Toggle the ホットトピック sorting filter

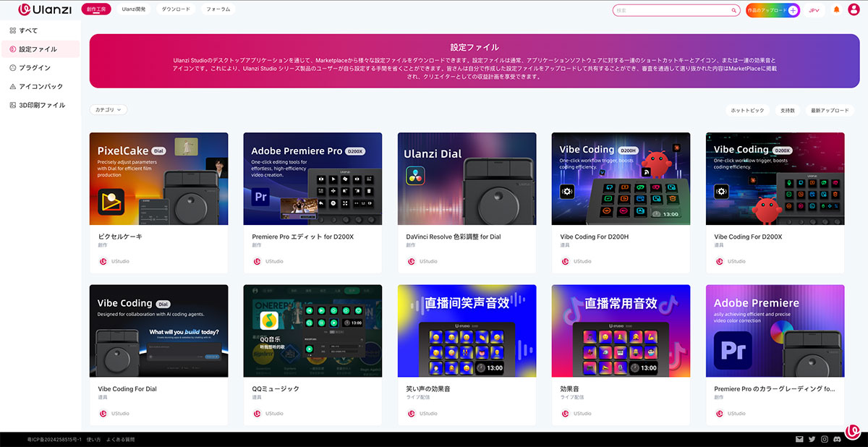pyautogui.click(x=746, y=109)
